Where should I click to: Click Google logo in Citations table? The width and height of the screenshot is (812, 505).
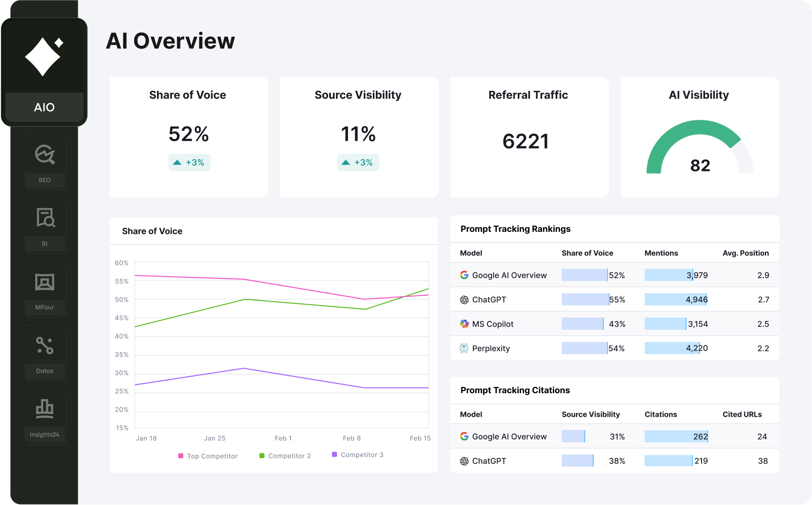click(464, 437)
